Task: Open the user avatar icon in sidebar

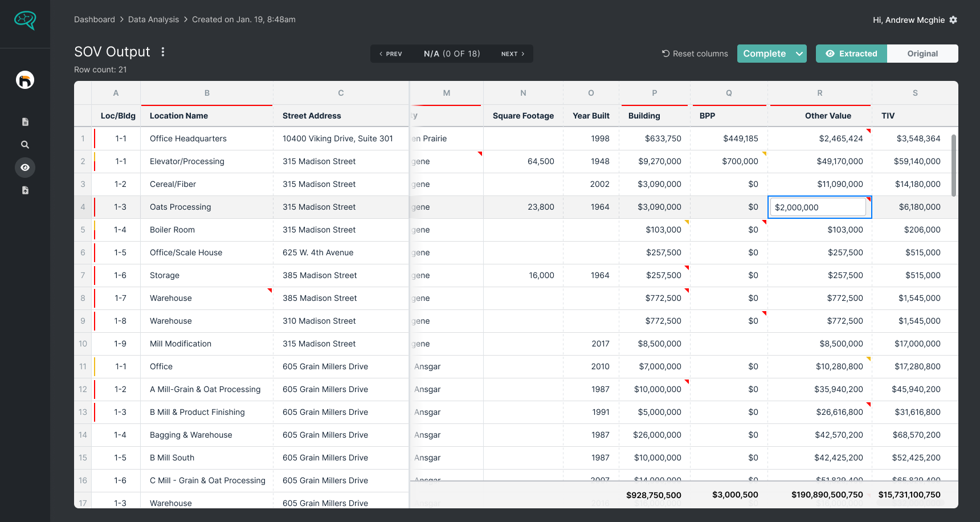Action: [x=25, y=80]
